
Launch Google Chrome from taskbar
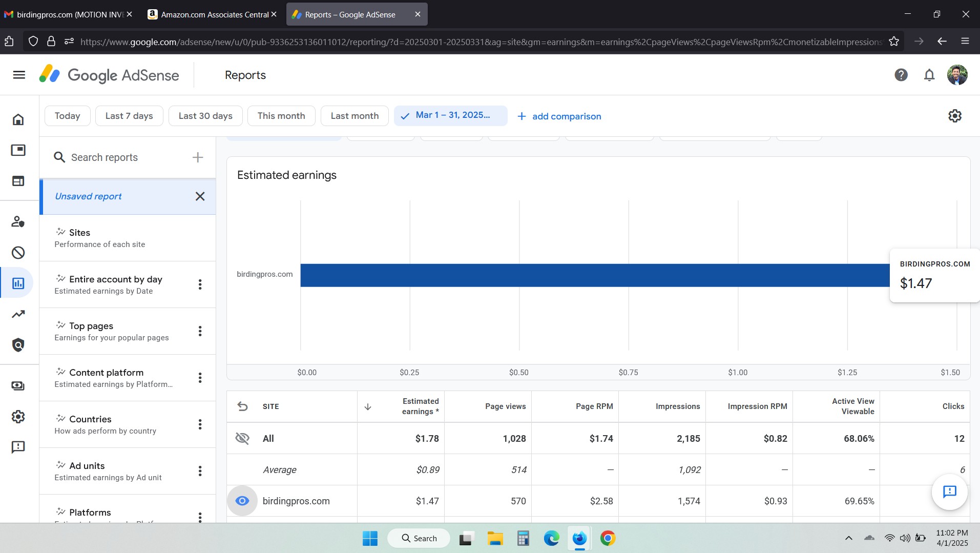(x=608, y=538)
